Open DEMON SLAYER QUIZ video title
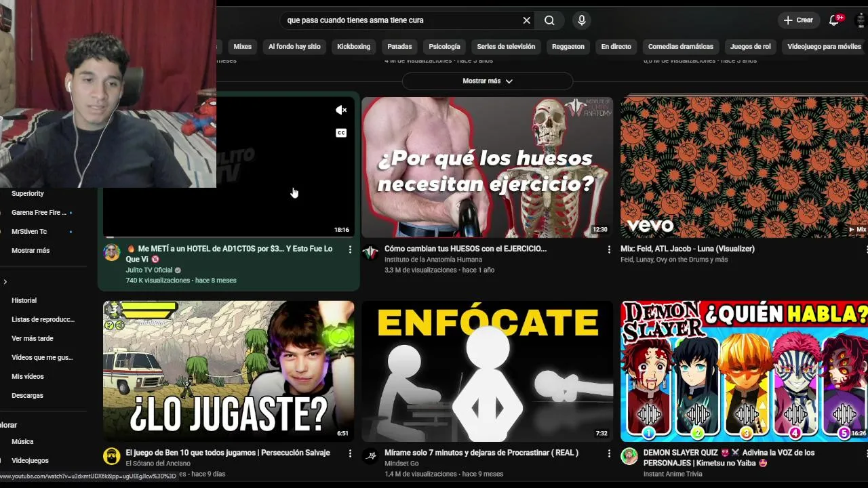The width and height of the screenshot is (868, 488). 729,457
